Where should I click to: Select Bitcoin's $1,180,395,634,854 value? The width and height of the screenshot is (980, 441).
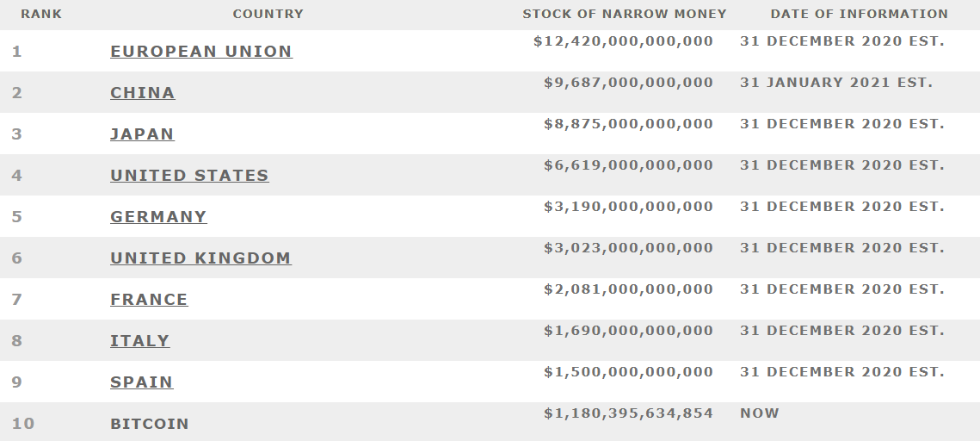[x=628, y=413]
